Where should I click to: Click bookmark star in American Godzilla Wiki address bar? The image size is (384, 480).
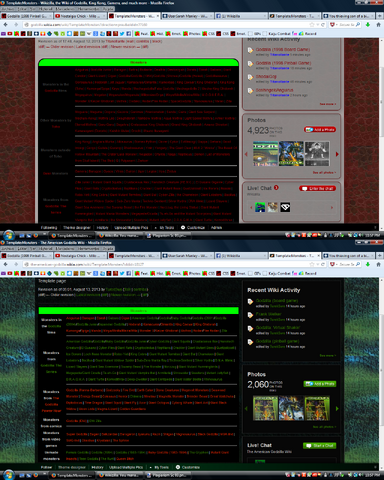[x=312, y=264]
